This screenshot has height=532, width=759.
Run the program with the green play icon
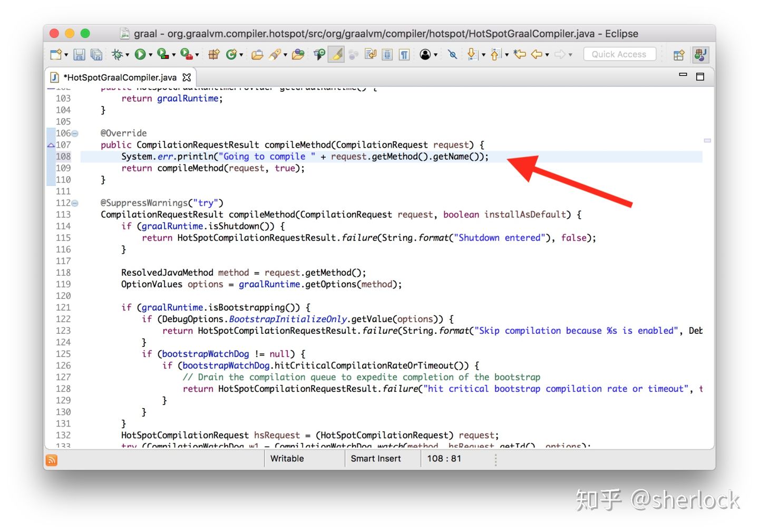click(140, 54)
